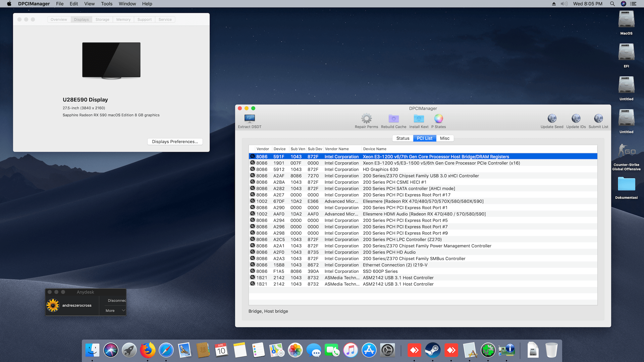Open the Tools menu in menu bar
Image resolution: width=644 pixels, height=362 pixels.
[x=107, y=4]
